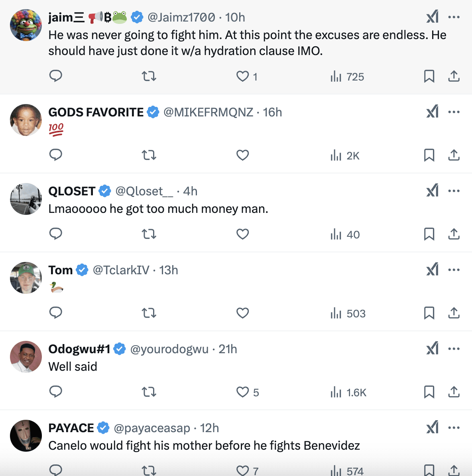Reply to Jaimz1700's tweet
The width and height of the screenshot is (472, 476).
pyautogui.click(x=56, y=76)
